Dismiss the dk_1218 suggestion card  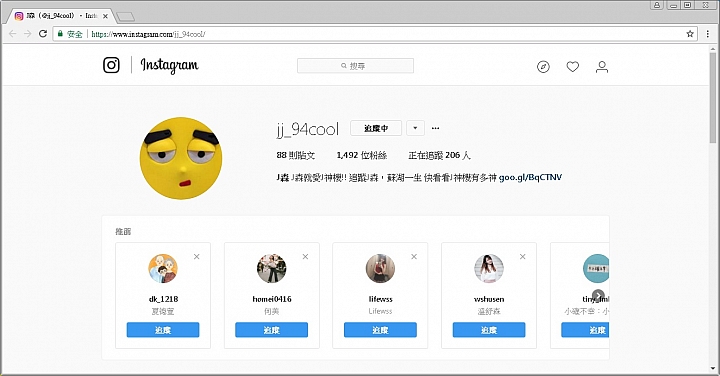(197, 257)
